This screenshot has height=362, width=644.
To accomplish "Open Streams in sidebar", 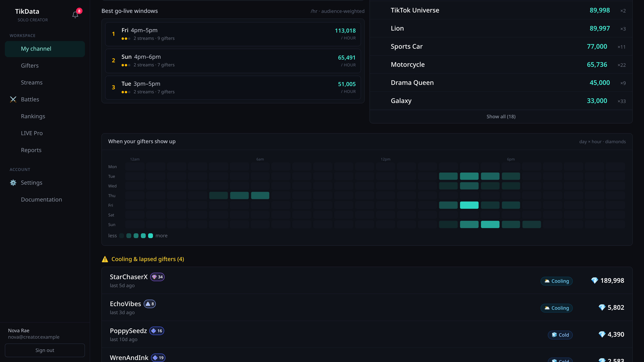I will [x=45, y=82].
